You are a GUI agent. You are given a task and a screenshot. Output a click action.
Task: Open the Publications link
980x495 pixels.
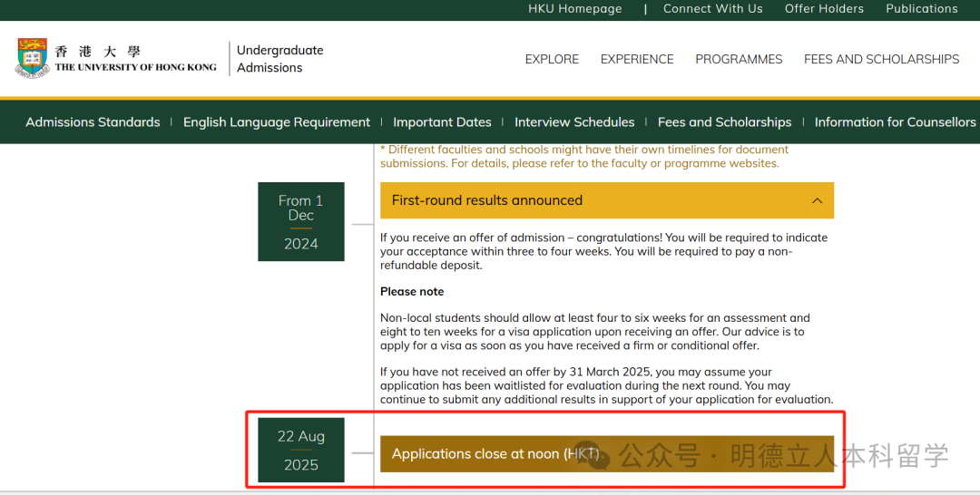coord(921,9)
